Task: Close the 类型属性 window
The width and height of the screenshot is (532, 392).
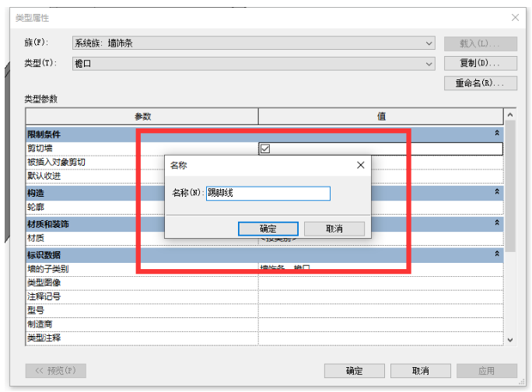Action: pyautogui.click(x=515, y=17)
